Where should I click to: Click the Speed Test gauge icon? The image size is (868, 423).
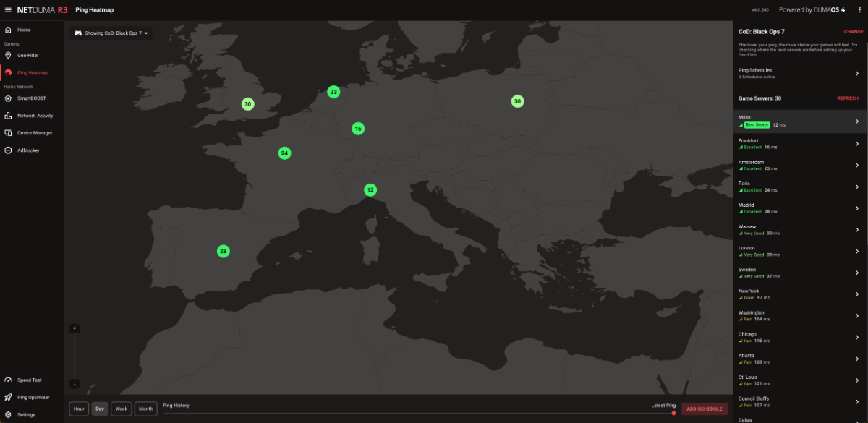[x=8, y=380]
